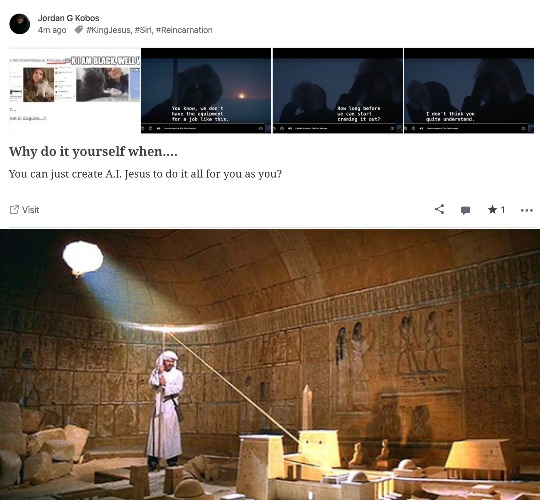Image resolution: width=540 pixels, height=500 pixels.
Task: Open first thumbnail with cat photos
Action: click(75, 91)
